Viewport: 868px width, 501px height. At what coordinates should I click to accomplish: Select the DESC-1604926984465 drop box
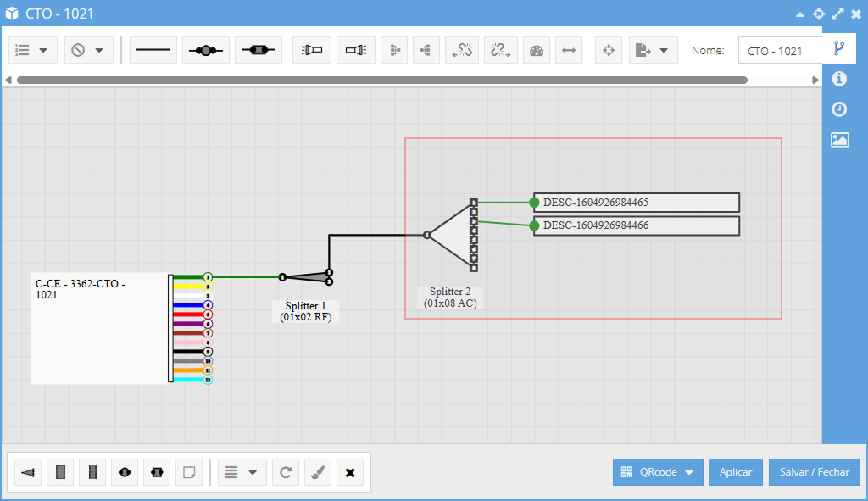click(636, 203)
